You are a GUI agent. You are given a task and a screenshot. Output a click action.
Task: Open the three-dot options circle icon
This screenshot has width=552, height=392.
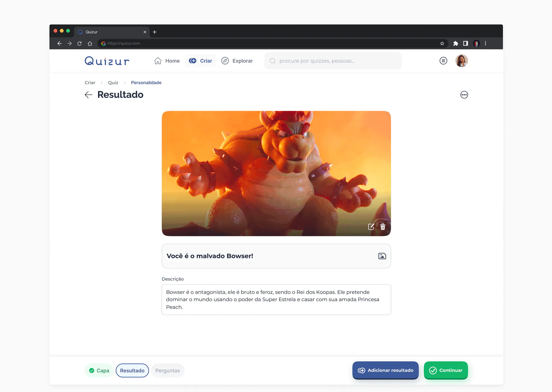[464, 95]
